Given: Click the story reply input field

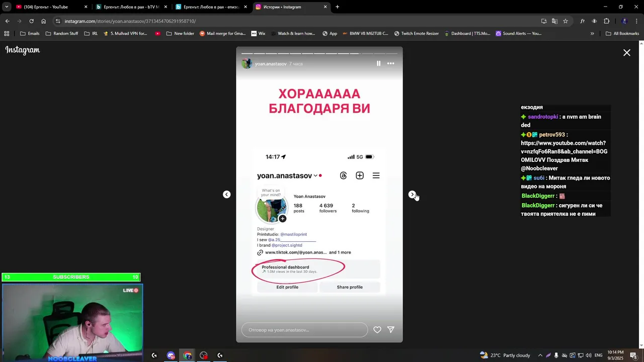Looking at the screenshot, I should [304, 330].
